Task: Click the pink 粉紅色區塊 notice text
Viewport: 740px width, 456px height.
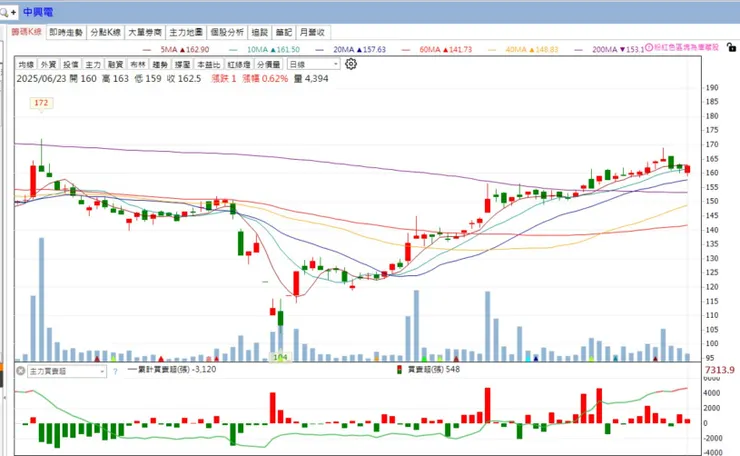Action: pos(686,47)
